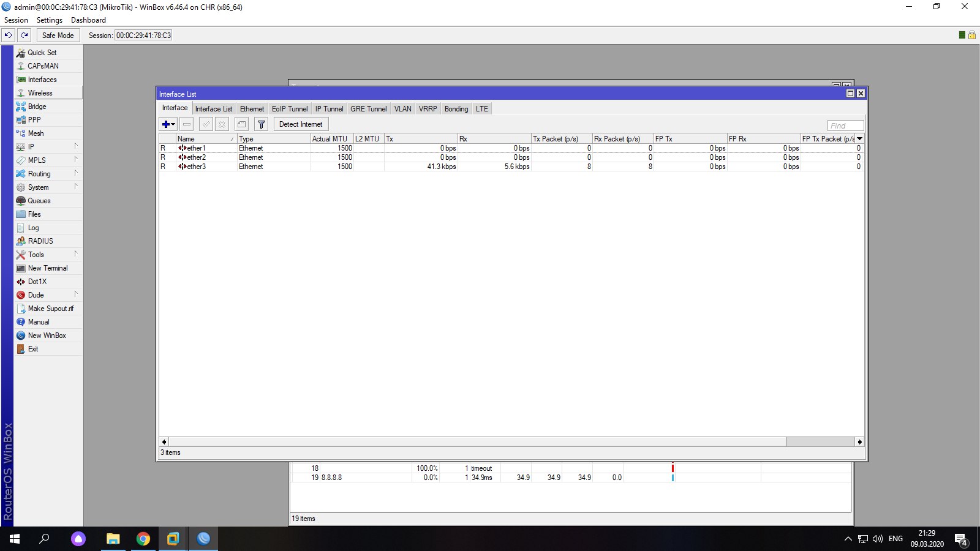Image resolution: width=980 pixels, height=551 pixels.
Task: Sort by Actual MTU column header
Action: tap(332, 139)
